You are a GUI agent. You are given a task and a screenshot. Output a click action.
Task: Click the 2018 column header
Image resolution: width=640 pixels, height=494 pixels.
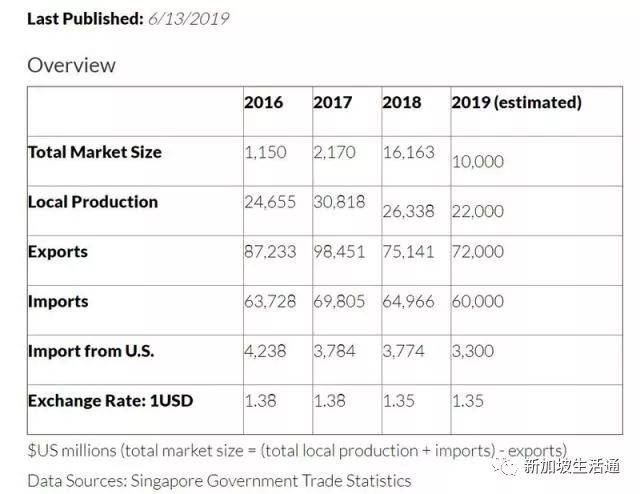click(402, 103)
